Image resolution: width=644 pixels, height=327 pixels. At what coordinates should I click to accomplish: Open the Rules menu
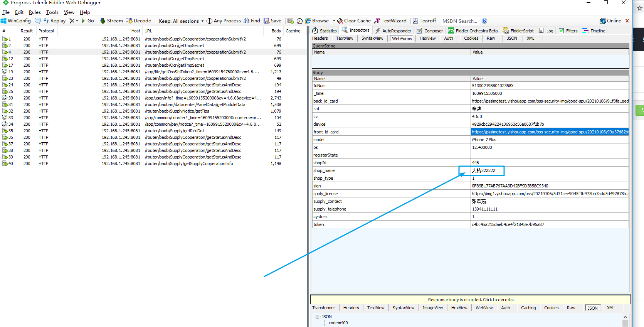coord(35,12)
